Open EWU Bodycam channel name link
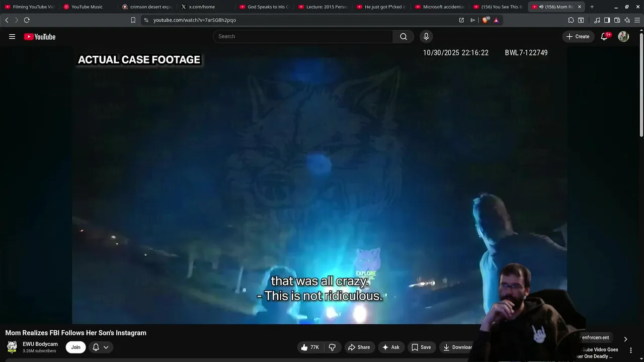Viewport: 644px width, 362px height. pos(40,344)
